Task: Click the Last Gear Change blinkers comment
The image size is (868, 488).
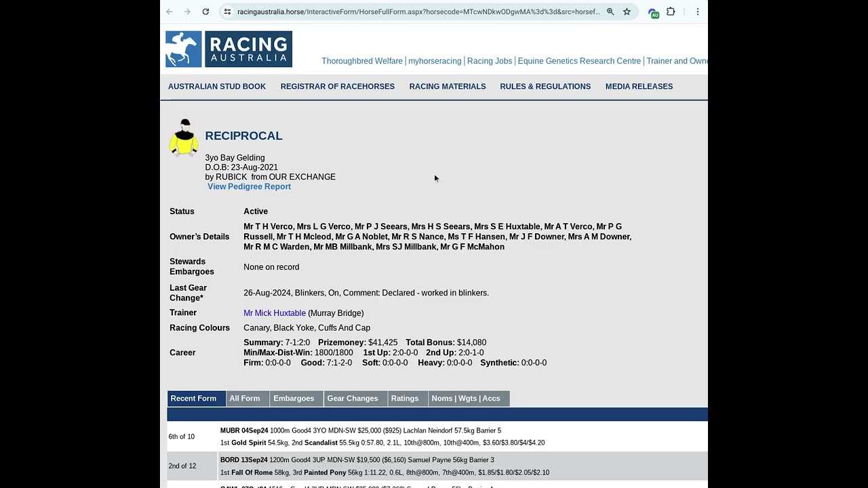Action: click(x=366, y=293)
